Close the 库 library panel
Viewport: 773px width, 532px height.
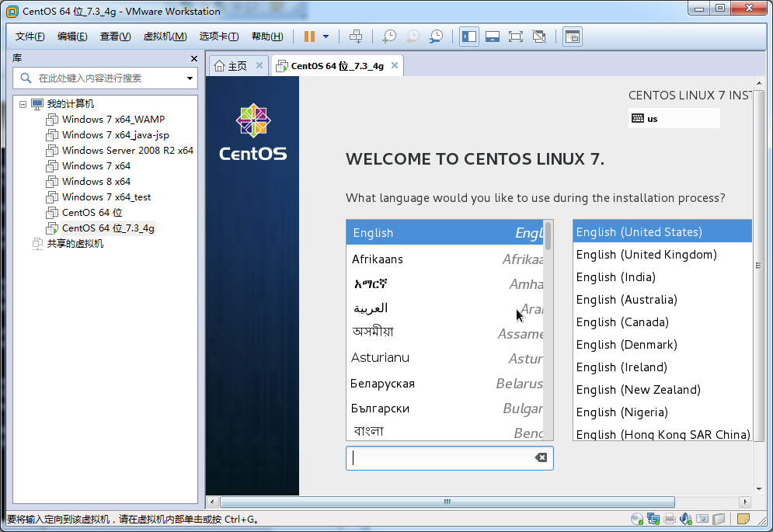[x=193, y=59]
